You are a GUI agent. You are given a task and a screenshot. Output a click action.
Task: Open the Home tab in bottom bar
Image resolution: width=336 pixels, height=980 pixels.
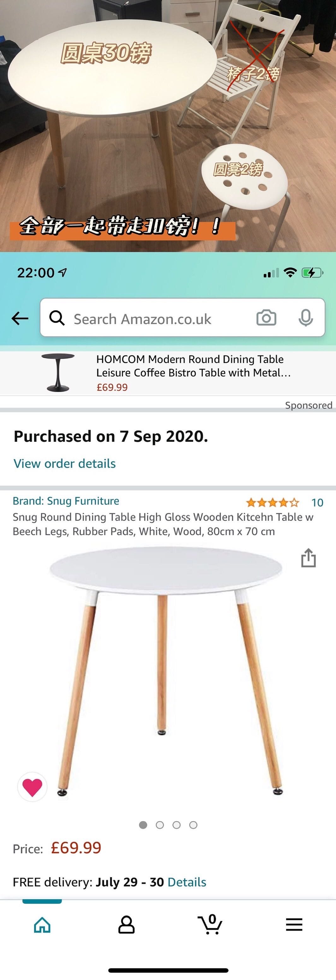42,925
